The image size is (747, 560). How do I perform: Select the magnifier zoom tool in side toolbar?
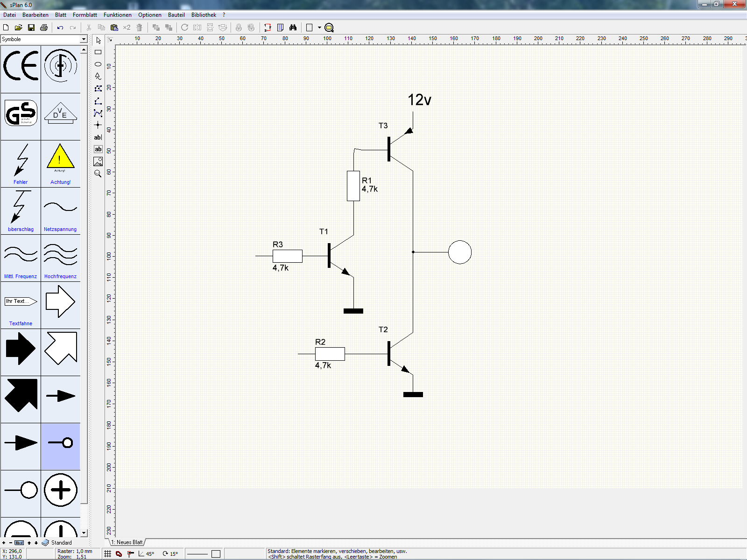point(98,174)
